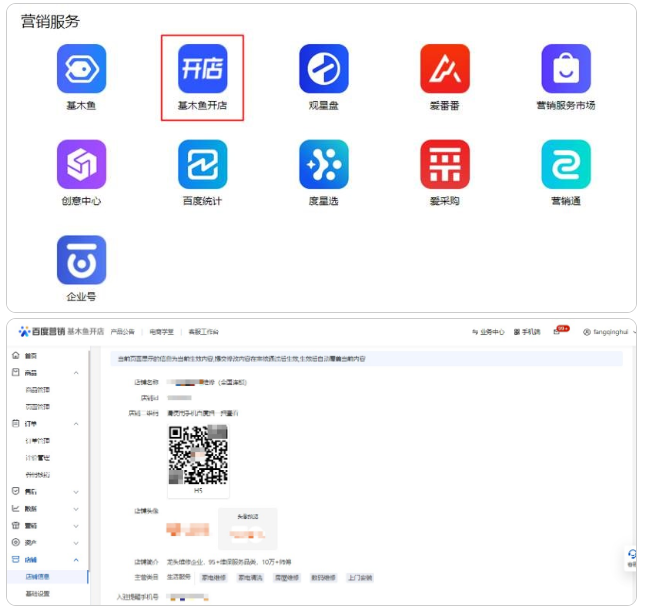Click the 商品 box icon in sidebar
646x611 pixels.
[x=16, y=372]
